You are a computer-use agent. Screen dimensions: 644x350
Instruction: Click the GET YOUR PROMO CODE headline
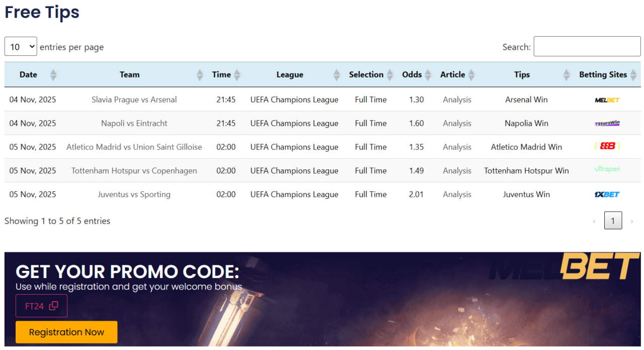[x=127, y=272]
